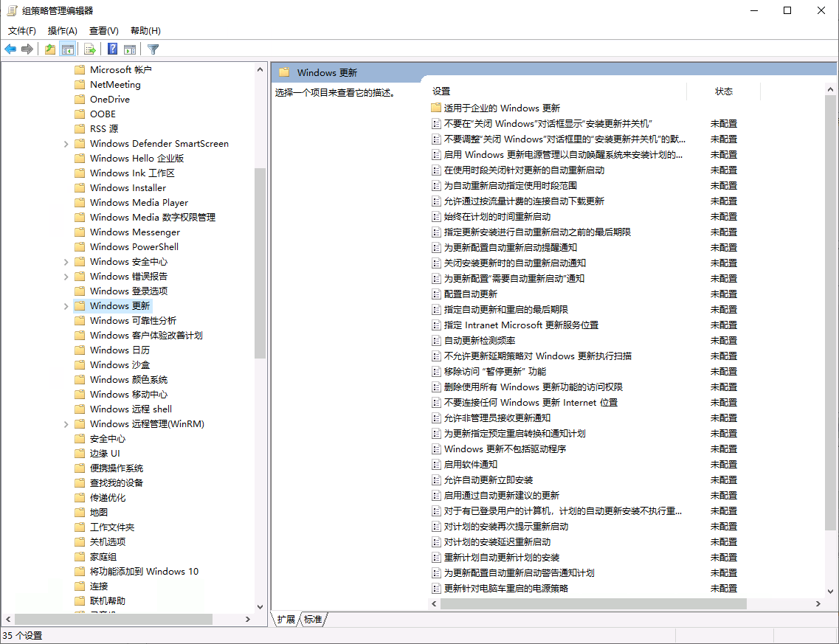The height and width of the screenshot is (644, 839).
Task: Click the Back arrow toolbar icon
Action: coord(10,49)
